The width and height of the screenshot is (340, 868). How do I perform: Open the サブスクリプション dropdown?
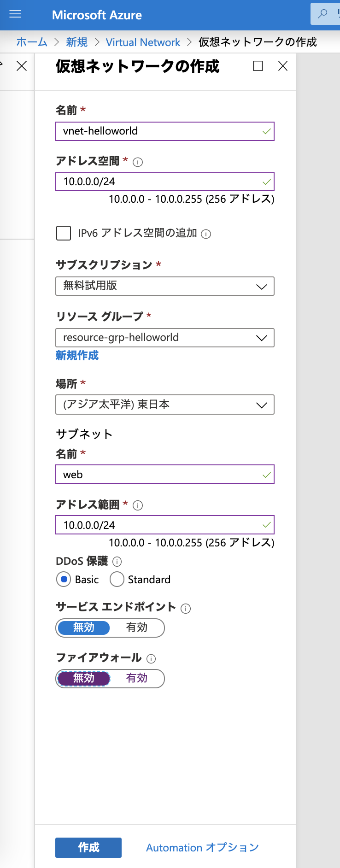[x=165, y=286]
